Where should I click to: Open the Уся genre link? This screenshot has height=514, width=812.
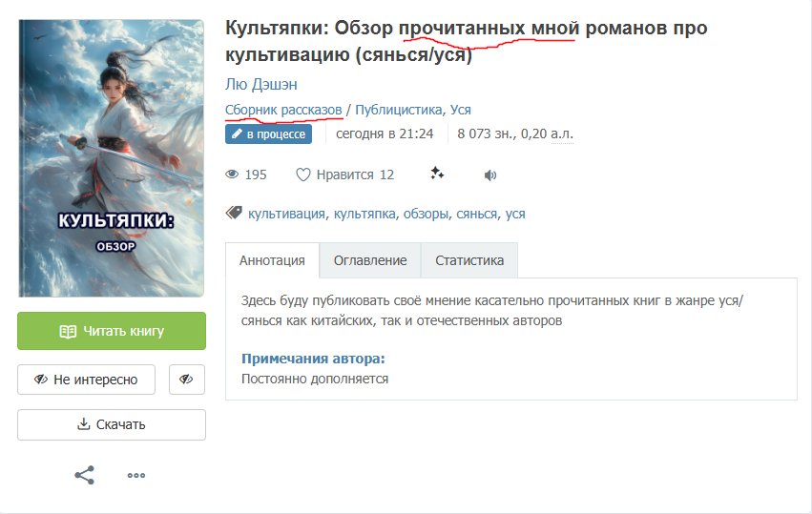click(460, 110)
